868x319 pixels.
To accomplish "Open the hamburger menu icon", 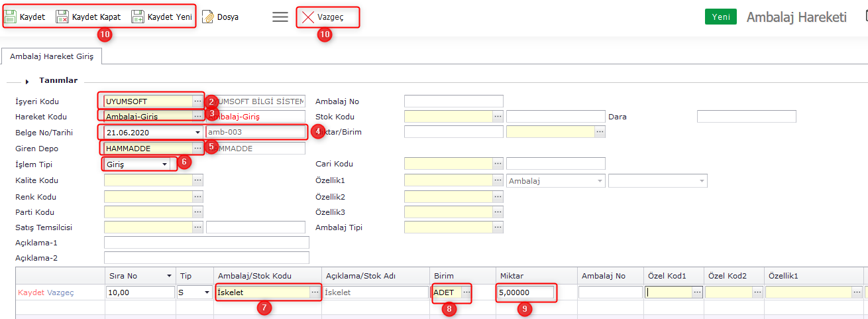I will click(x=280, y=17).
